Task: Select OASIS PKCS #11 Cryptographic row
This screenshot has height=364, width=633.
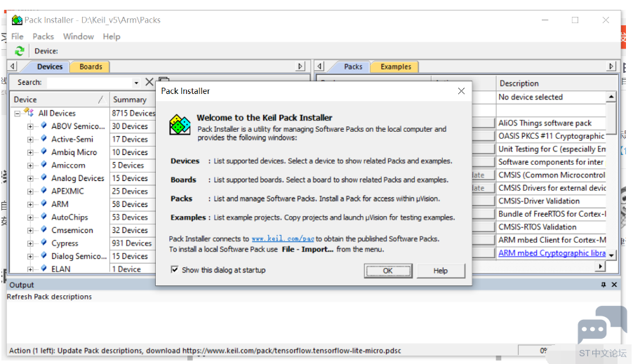Action: tap(552, 136)
